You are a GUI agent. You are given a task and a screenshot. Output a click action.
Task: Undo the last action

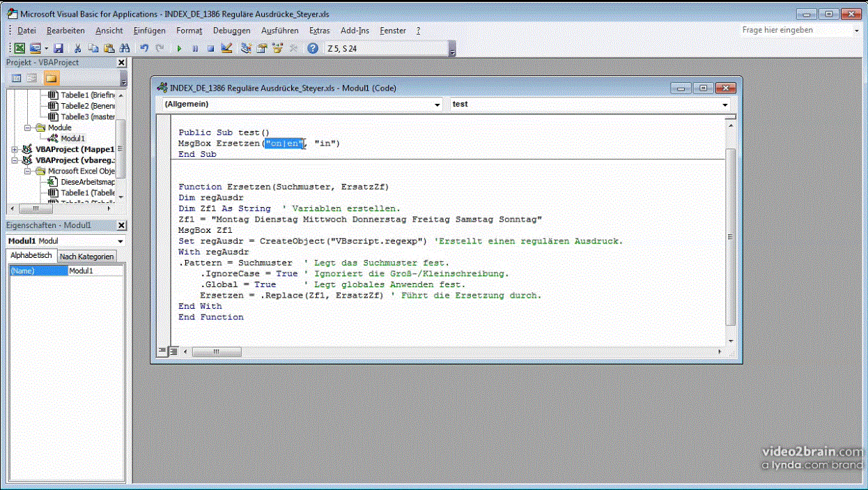click(144, 48)
